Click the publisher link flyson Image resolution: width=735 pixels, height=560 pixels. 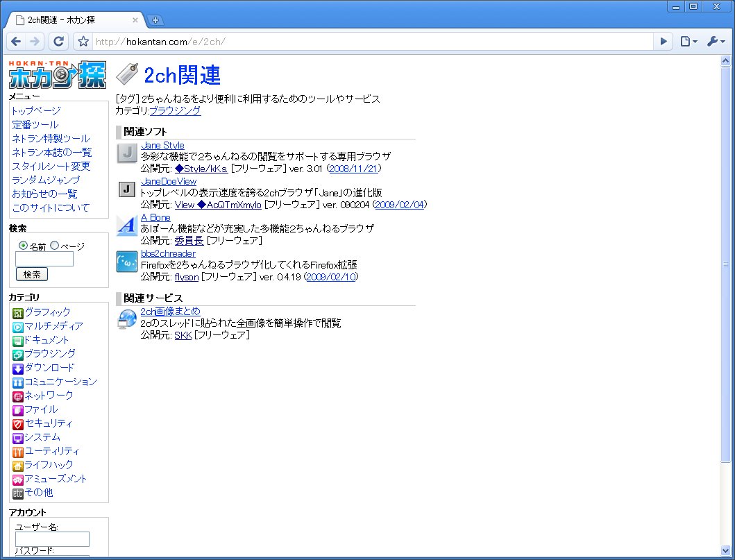[x=187, y=277]
